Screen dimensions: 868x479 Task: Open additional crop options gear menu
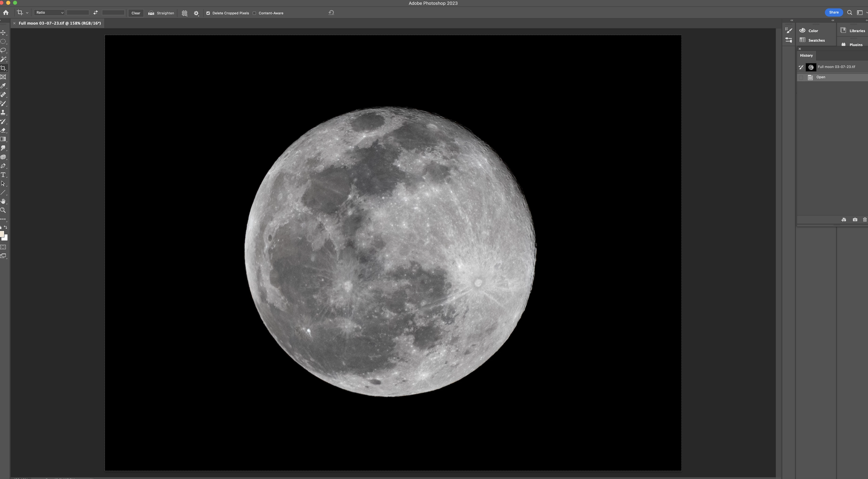(196, 13)
